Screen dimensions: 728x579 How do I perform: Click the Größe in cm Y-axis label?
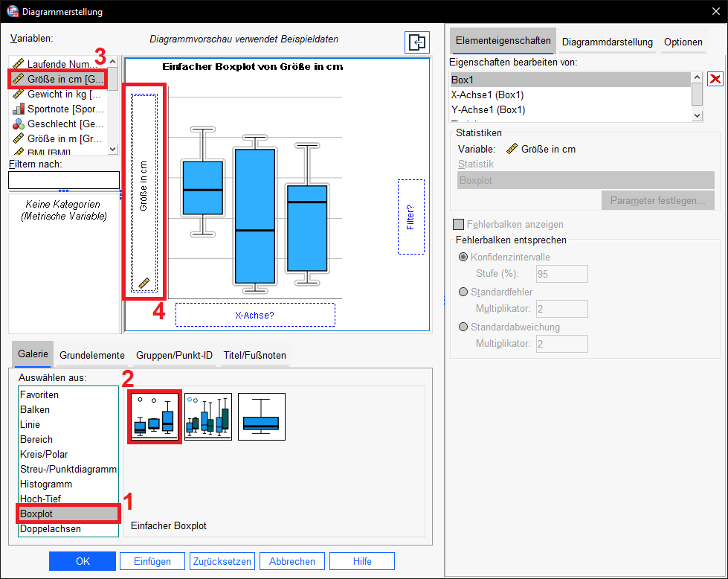click(144, 186)
